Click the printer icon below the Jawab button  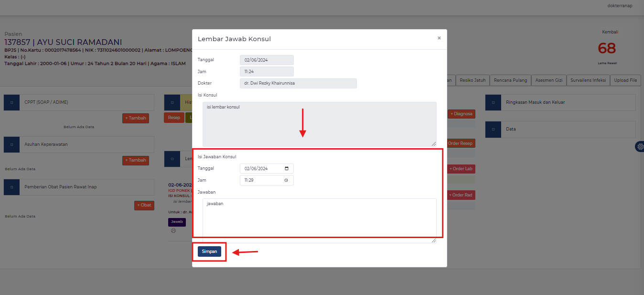point(172,230)
